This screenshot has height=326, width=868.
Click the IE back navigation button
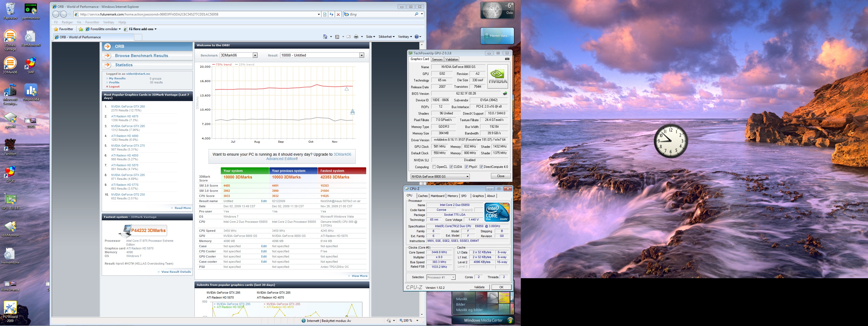click(x=56, y=14)
